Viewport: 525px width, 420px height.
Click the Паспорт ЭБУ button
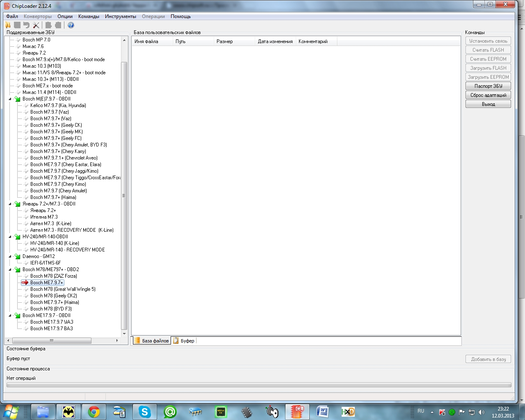(x=488, y=86)
